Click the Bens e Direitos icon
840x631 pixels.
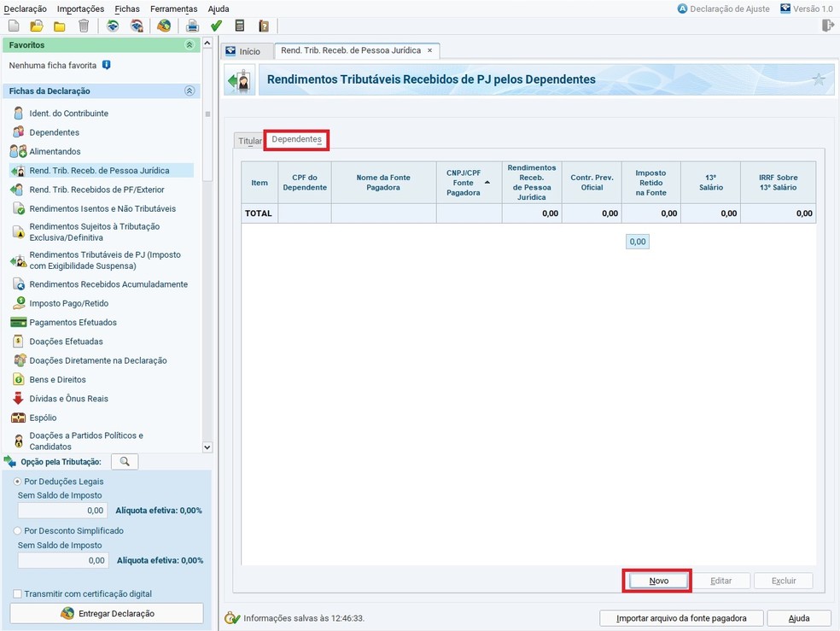(x=19, y=379)
